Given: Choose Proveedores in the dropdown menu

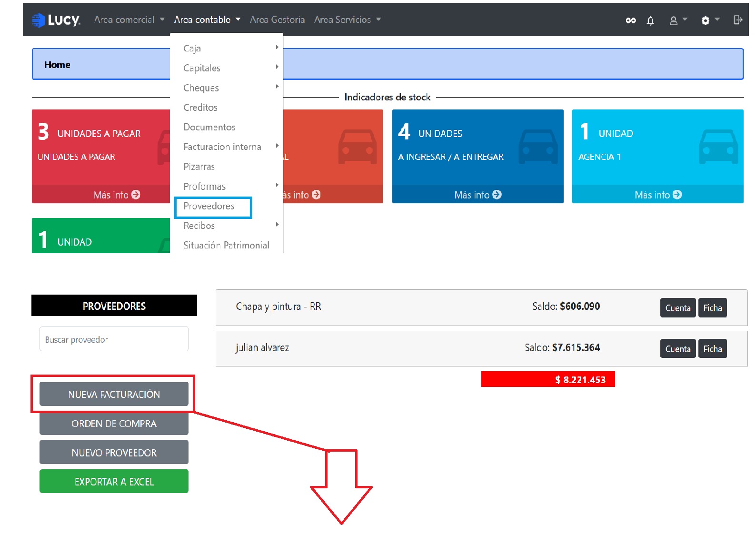Looking at the screenshot, I should point(209,206).
